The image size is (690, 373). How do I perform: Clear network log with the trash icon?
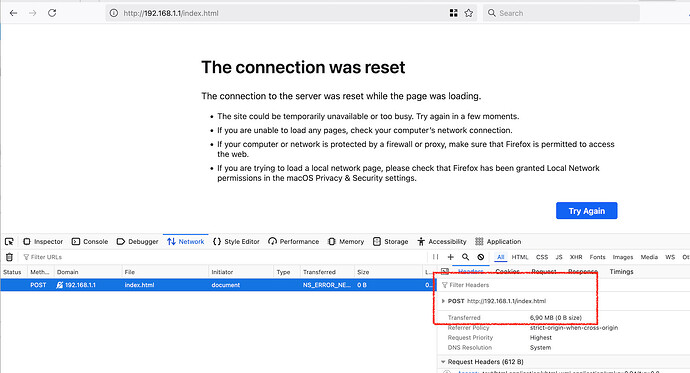pos(9,257)
